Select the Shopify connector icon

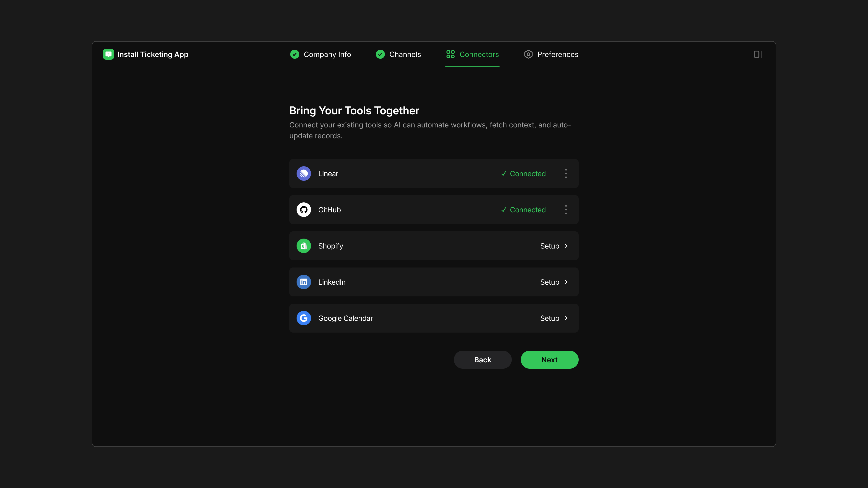pyautogui.click(x=304, y=246)
